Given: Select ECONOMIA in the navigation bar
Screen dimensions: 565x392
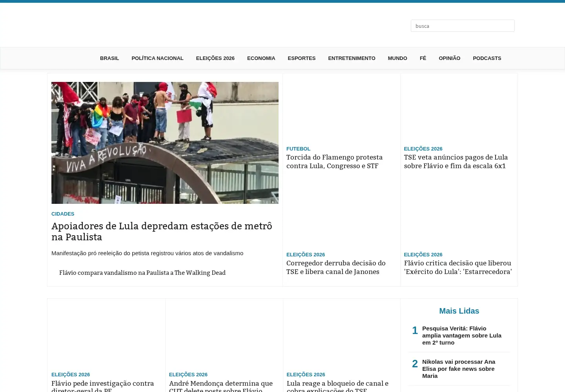Looking at the screenshot, I should coord(261,58).
